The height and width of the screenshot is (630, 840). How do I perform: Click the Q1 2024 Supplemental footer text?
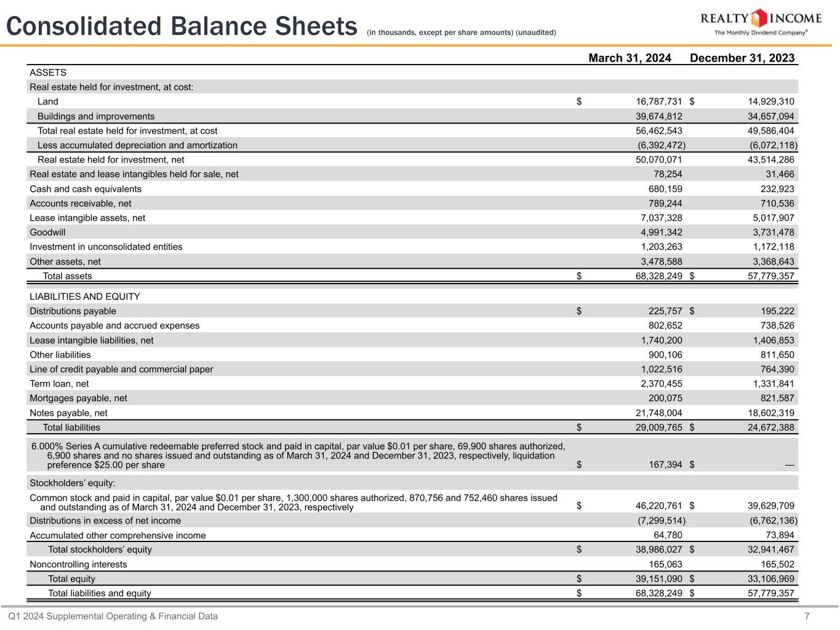pos(113,616)
